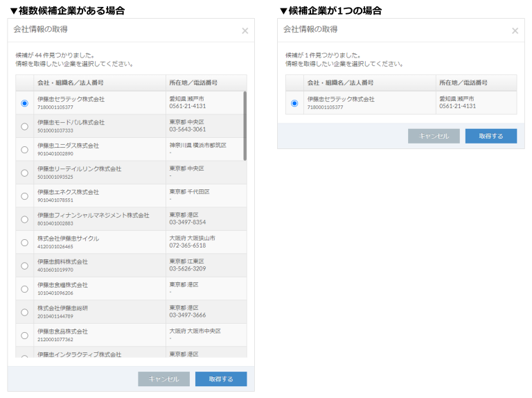Click phone number 03-5643-3061
Image resolution: width=532 pixels, height=398 pixels.
[x=187, y=130]
